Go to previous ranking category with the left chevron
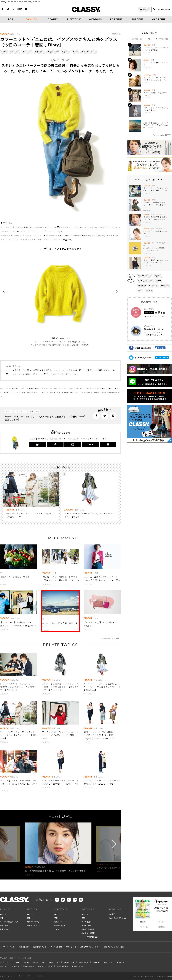This screenshot has height=980, width=172. click(x=128, y=39)
